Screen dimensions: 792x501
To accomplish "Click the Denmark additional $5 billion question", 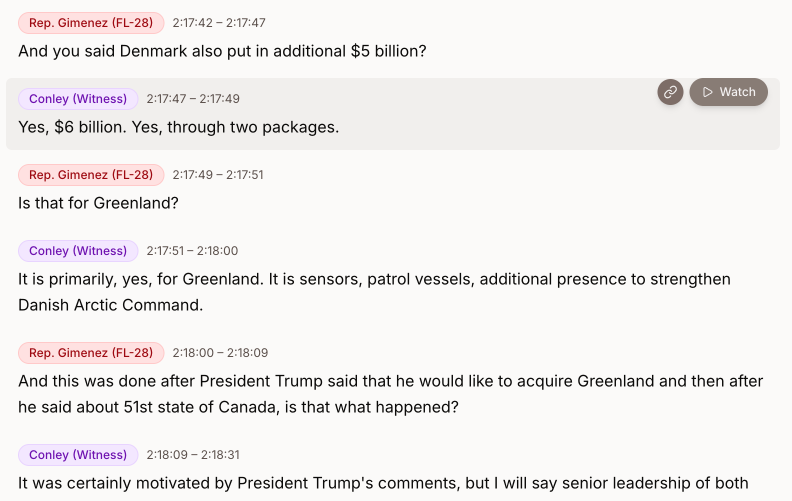I will click(222, 50).
